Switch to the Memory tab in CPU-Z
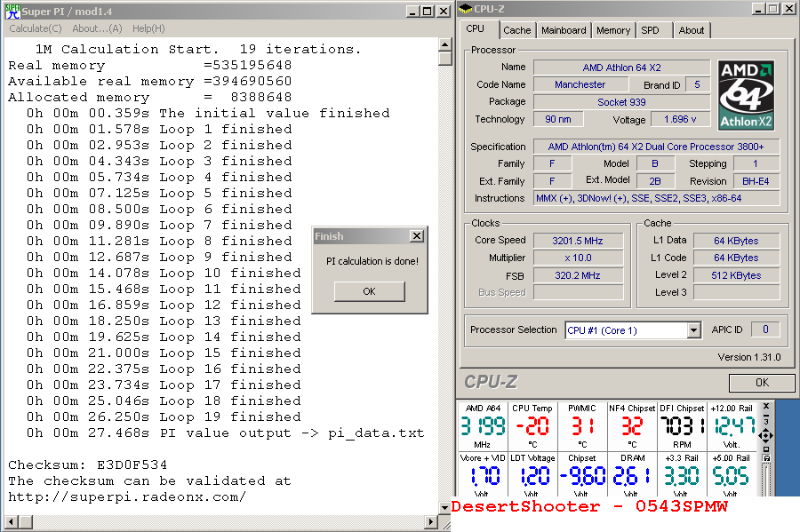 612,30
